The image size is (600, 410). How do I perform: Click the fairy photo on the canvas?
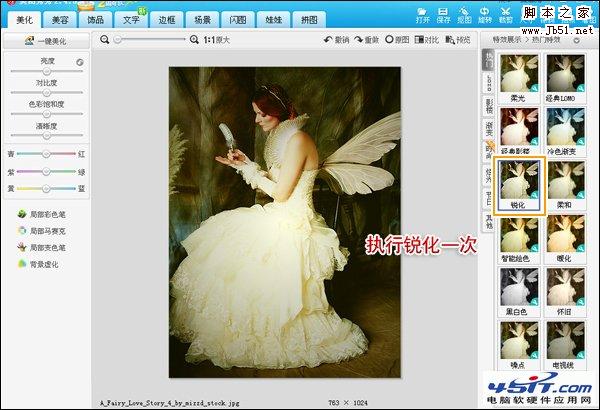[x=285, y=222]
